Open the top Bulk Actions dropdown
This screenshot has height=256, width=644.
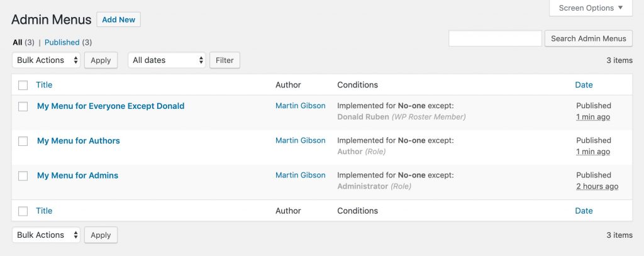tap(46, 60)
